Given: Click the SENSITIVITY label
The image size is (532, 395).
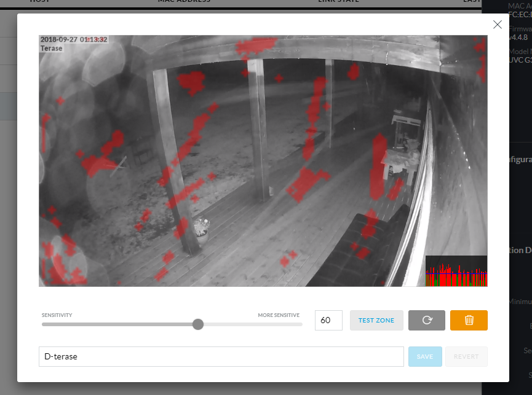Looking at the screenshot, I should [x=57, y=315].
